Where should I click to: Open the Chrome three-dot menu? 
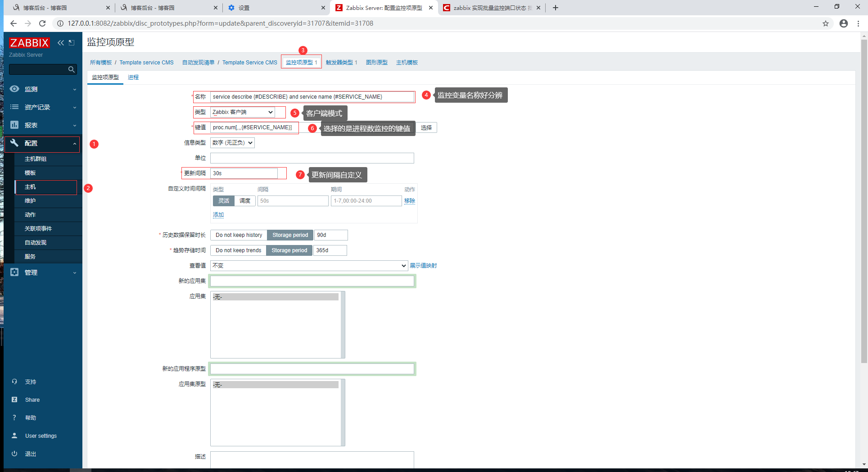pos(859,23)
